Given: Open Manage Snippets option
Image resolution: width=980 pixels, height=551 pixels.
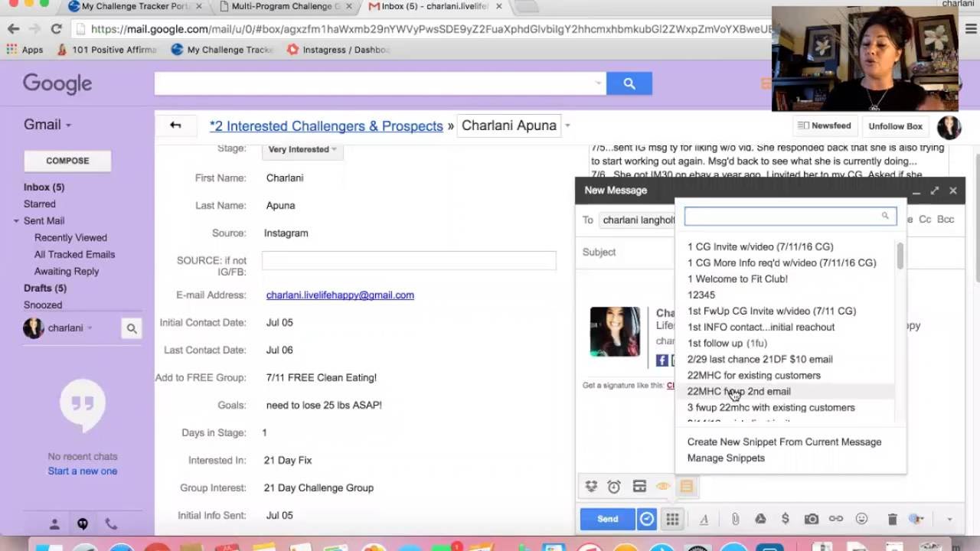Looking at the screenshot, I should 726,458.
